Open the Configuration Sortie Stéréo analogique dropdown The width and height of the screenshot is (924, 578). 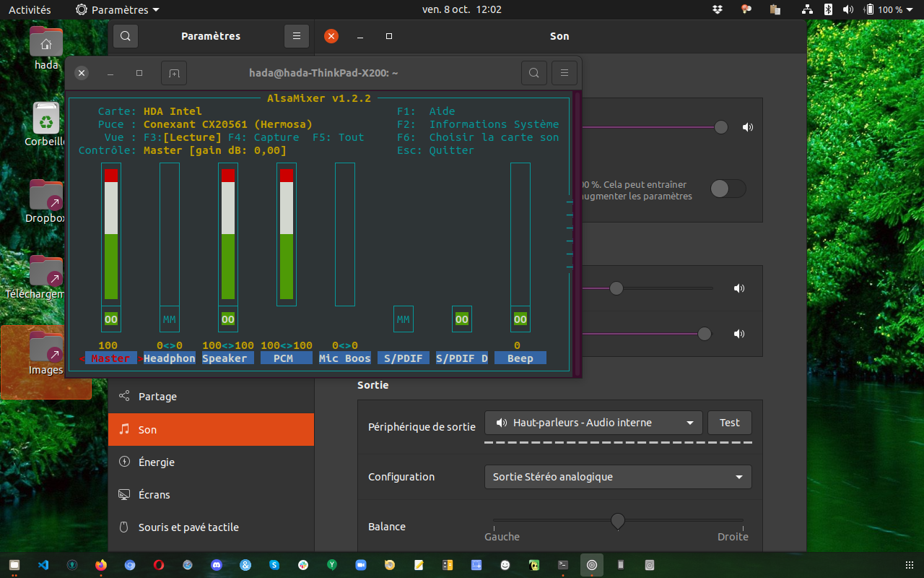618,477
